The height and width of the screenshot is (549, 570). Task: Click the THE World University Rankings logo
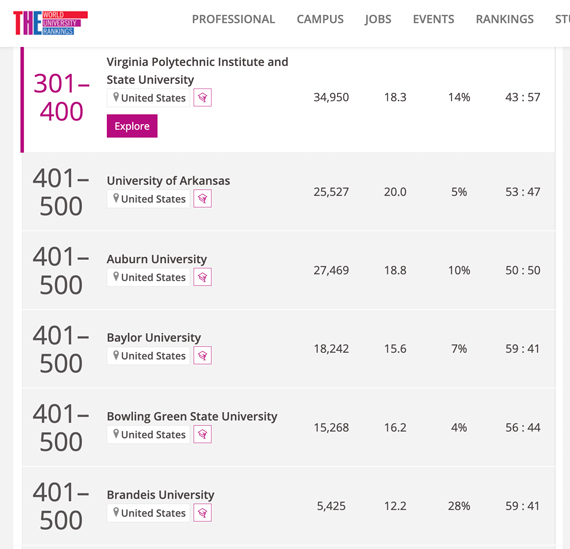point(51,23)
